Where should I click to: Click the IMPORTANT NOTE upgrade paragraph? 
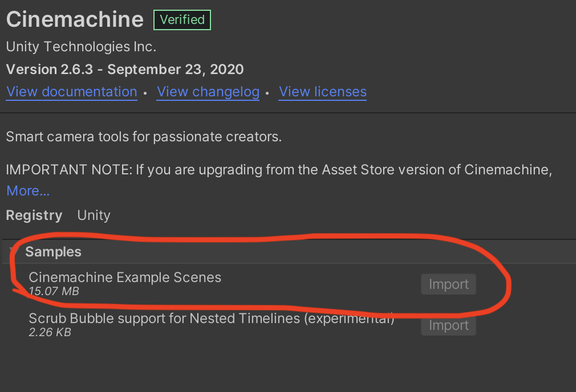[278, 170]
